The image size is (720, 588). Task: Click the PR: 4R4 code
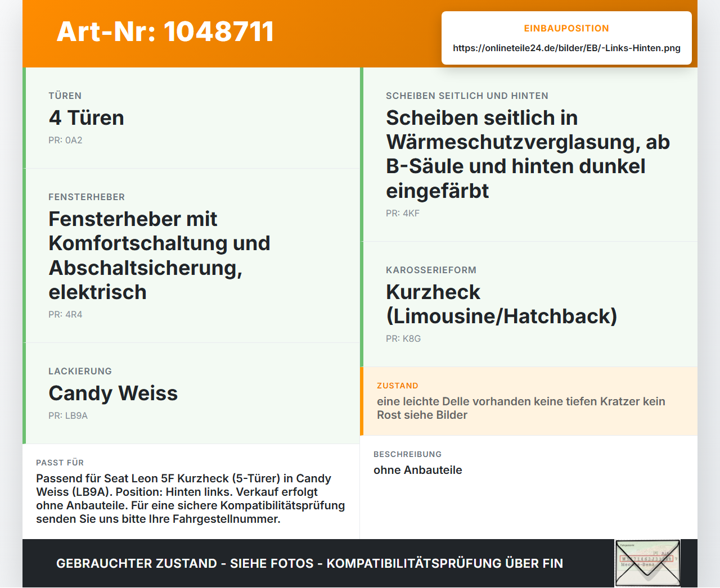click(x=65, y=315)
